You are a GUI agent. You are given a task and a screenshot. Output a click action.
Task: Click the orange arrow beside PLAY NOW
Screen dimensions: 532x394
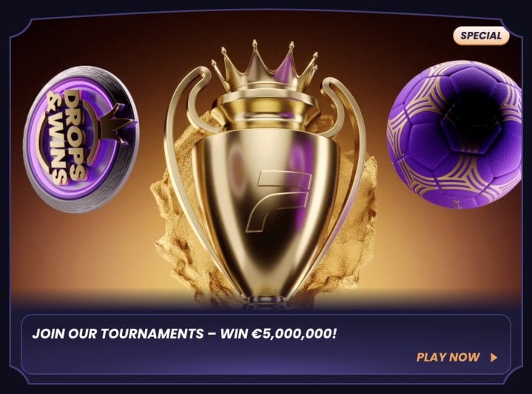(x=494, y=357)
